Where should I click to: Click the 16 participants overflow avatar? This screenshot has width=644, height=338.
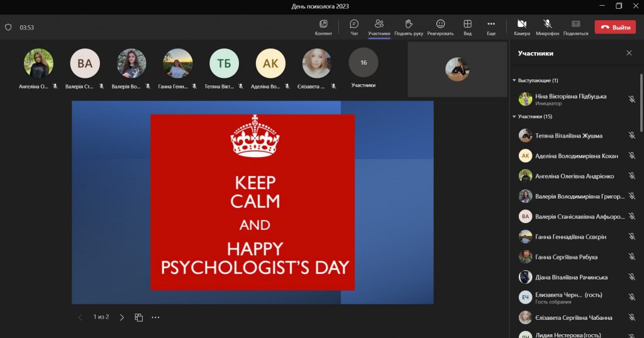364,63
